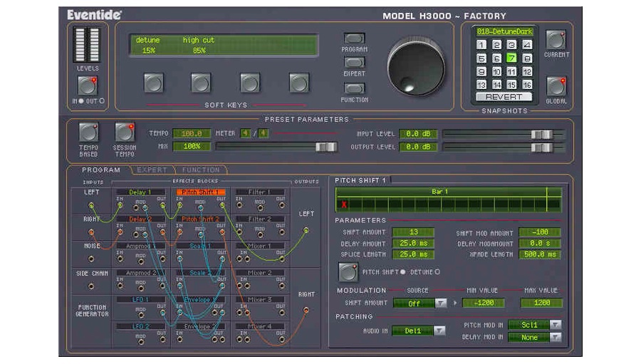This screenshot has width=641, height=364.
Task: Click the Filter 2 in jack
Action: click(239, 232)
